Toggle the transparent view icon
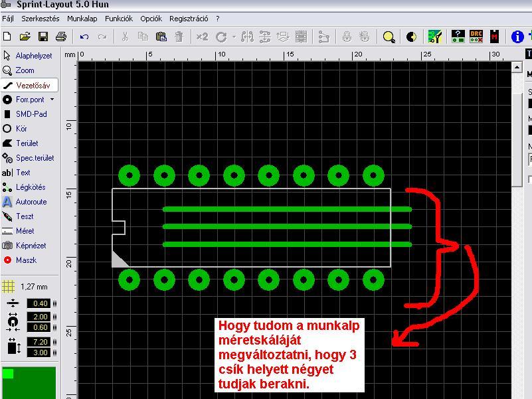Image resolution: width=532 pixels, height=399 pixels. [x=411, y=37]
